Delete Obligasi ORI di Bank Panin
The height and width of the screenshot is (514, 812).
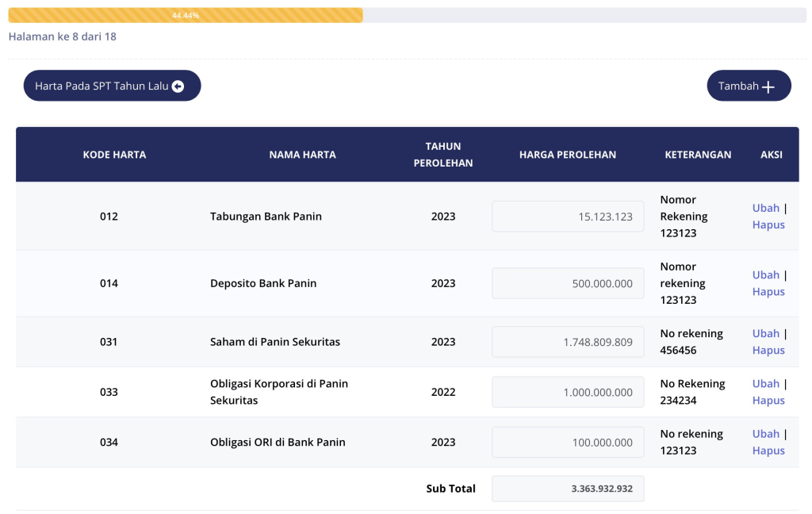point(768,450)
